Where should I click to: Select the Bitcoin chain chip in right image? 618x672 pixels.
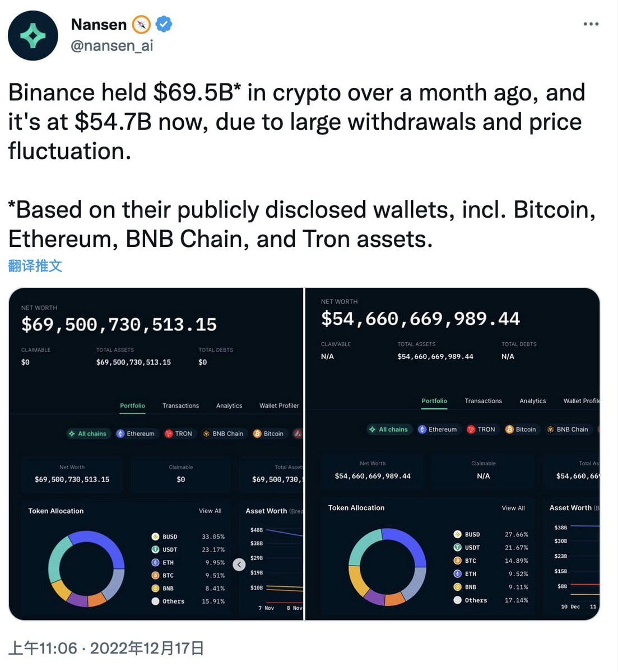[521, 430]
